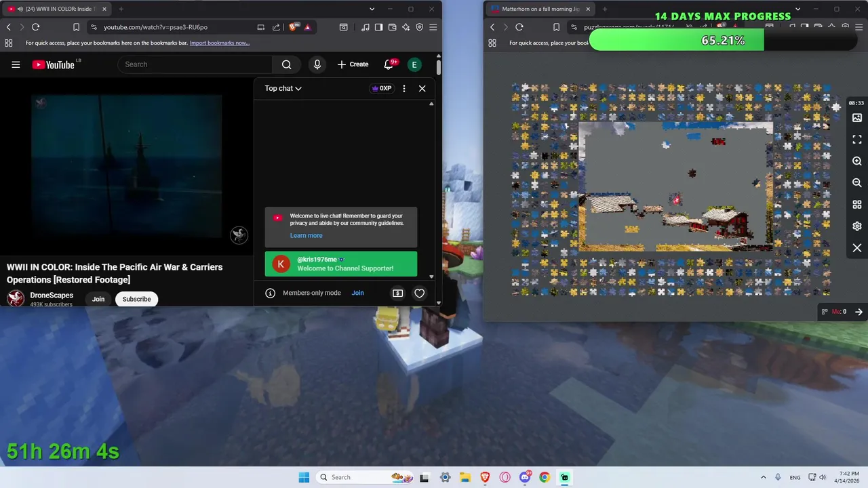The image size is (868, 488).
Task: Open site settings icon in YouTube address bar
Action: click(92, 27)
